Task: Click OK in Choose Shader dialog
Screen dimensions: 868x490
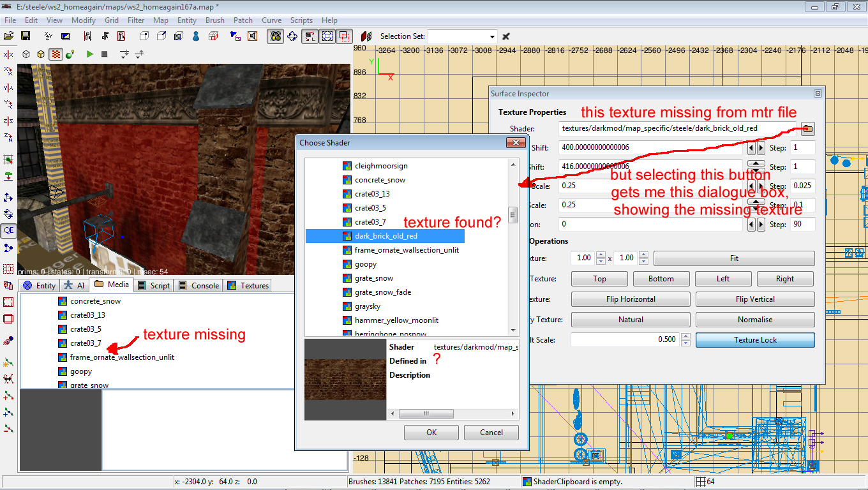Action: pos(431,433)
